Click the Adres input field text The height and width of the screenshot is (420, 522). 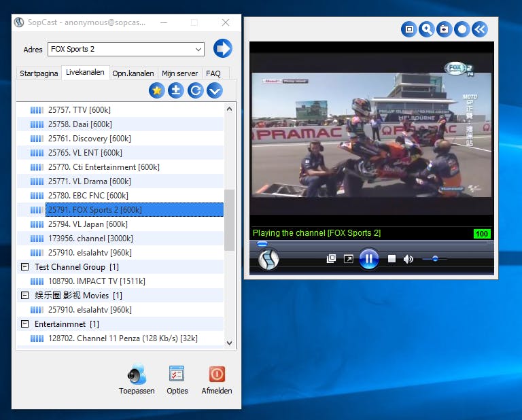(x=73, y=49)
